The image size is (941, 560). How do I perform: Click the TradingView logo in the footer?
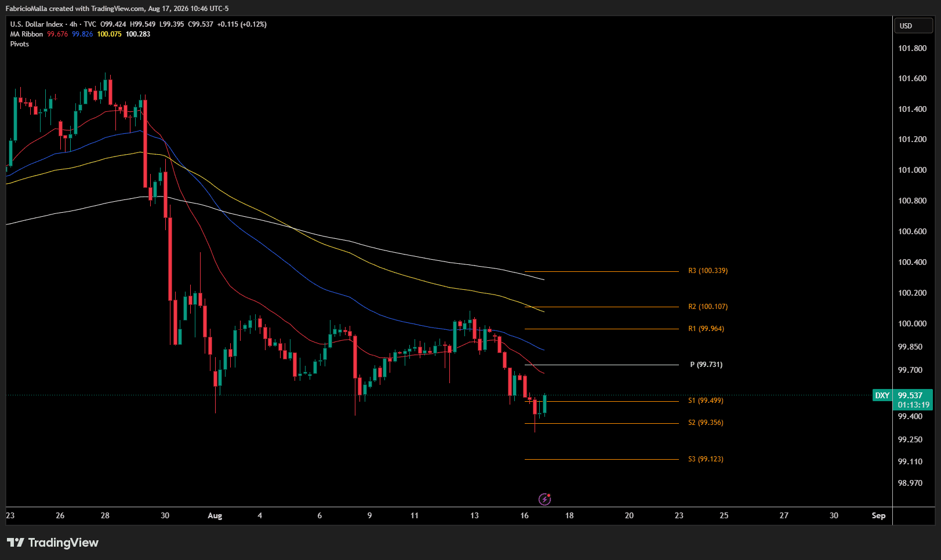click(x=53, y=543)
